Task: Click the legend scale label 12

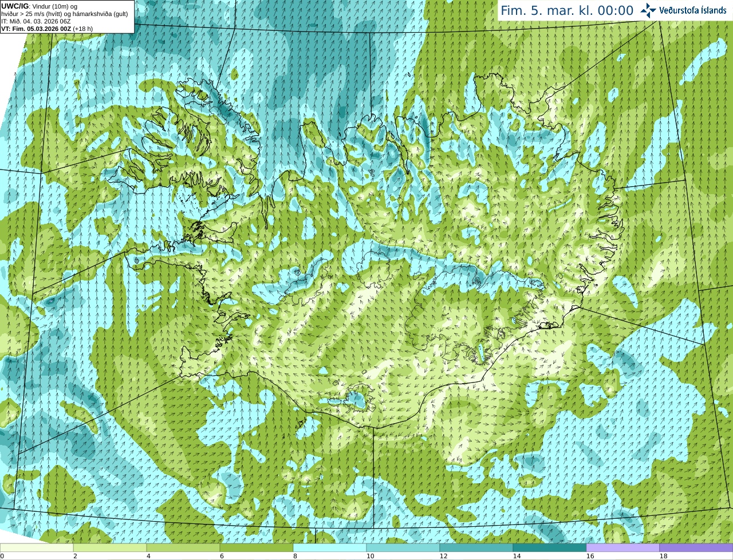Action: click(443, 556)
